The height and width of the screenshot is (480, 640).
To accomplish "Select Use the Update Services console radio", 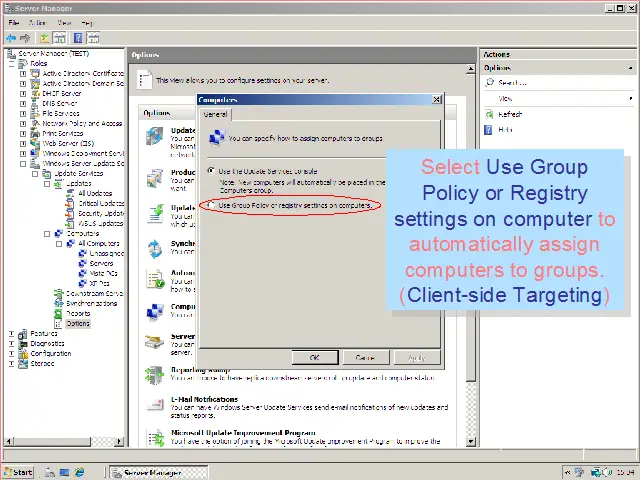I will [211, 171].
